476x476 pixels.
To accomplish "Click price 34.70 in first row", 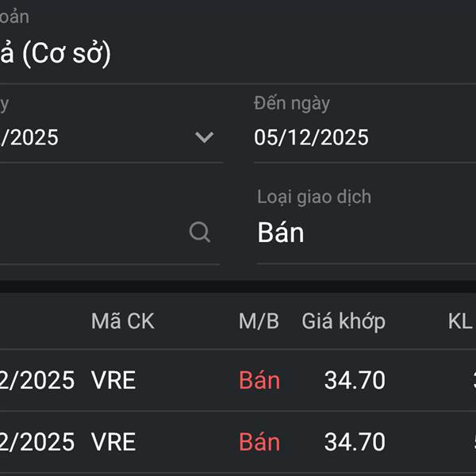I will 355,381.
